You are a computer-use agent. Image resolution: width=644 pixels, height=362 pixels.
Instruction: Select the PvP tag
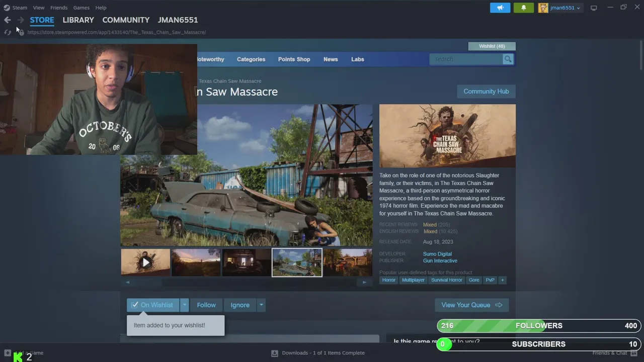[x=490, y=280]
